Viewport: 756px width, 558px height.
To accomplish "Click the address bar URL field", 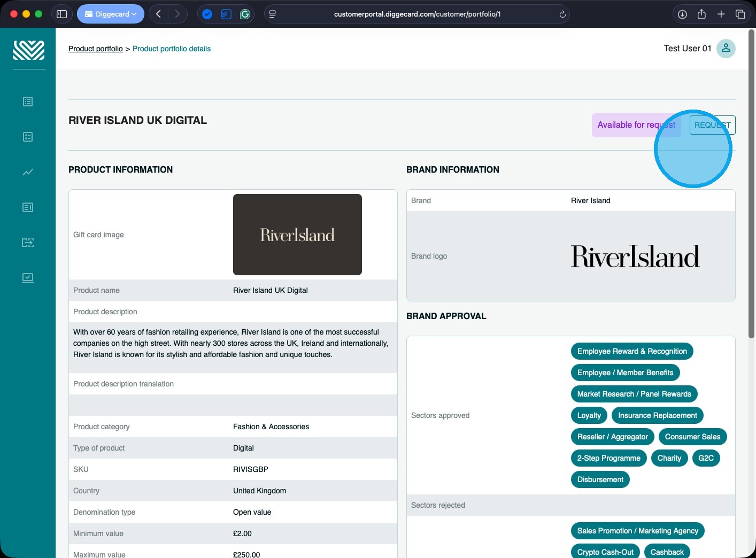I will click(417, 14).
